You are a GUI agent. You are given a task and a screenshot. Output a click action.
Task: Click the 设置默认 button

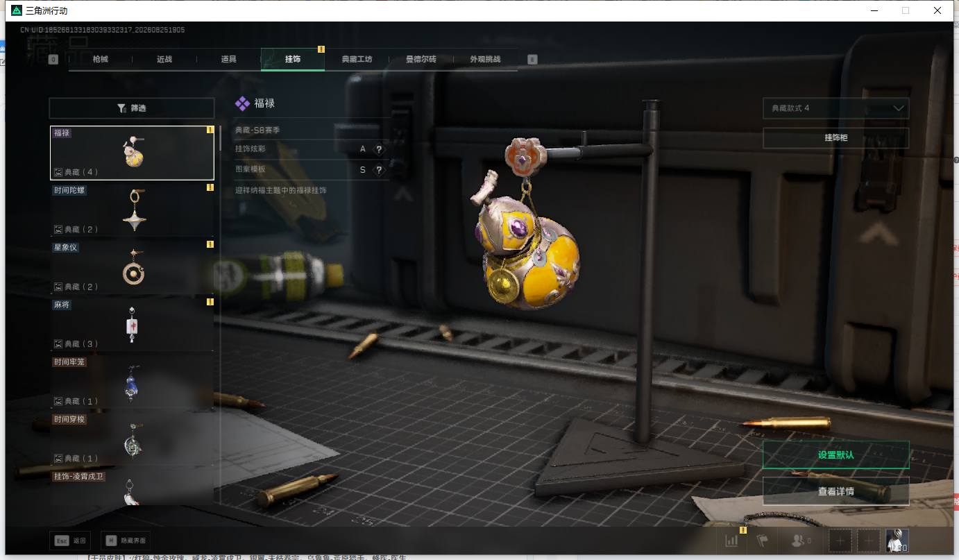click(835, 455)
